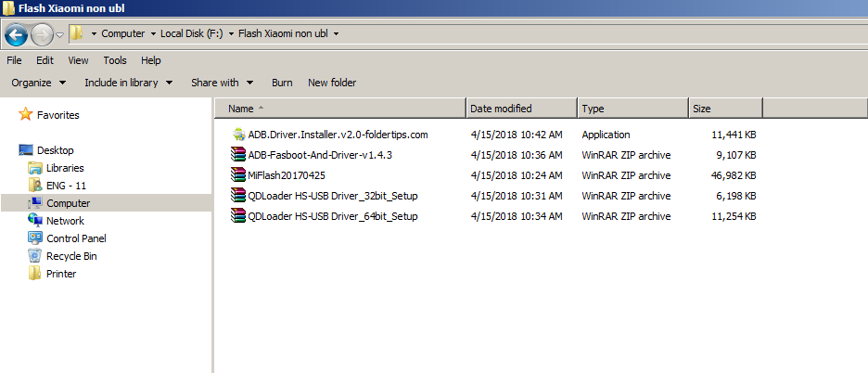Viewport: 868px width, 373px height.
Task: Click Flash Xiaomi non ubl breadcrumb
Action: pos(283,33)
